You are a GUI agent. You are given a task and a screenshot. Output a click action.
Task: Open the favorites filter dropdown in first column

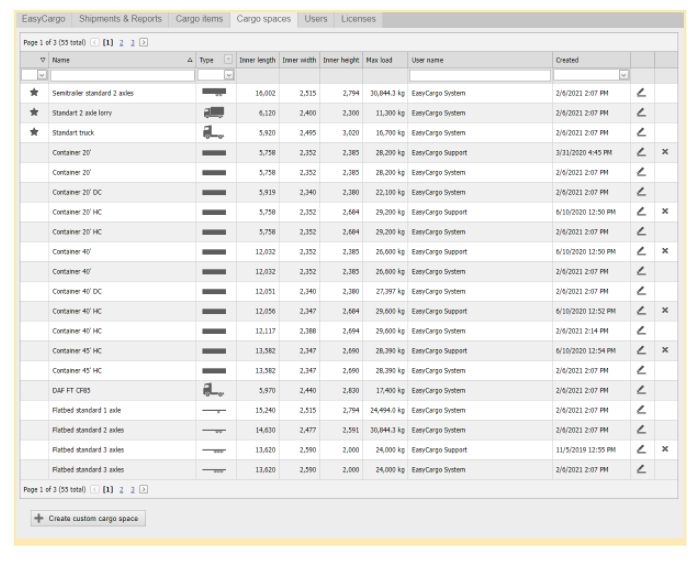[x=41, y=75]
